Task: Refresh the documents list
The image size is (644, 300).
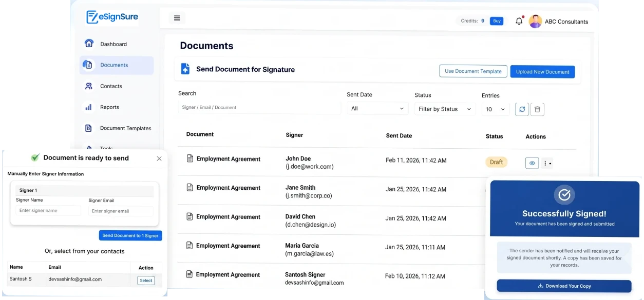Action: pos(522,109)
